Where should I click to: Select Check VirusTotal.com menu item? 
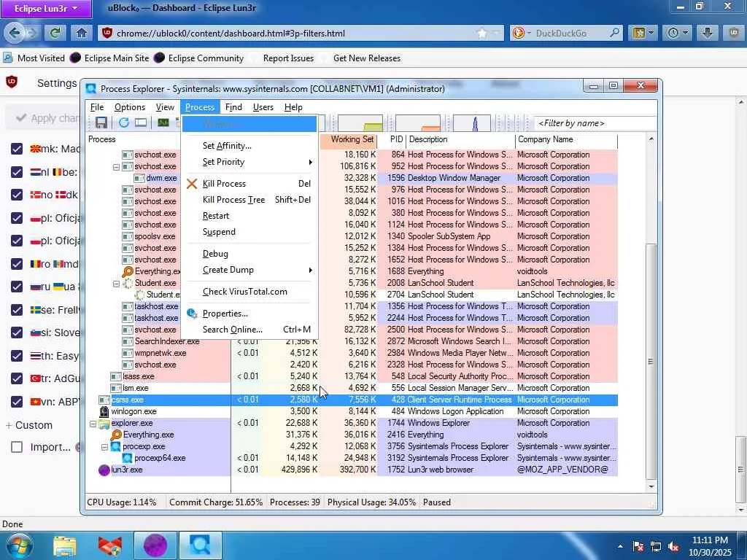point(251,292)
